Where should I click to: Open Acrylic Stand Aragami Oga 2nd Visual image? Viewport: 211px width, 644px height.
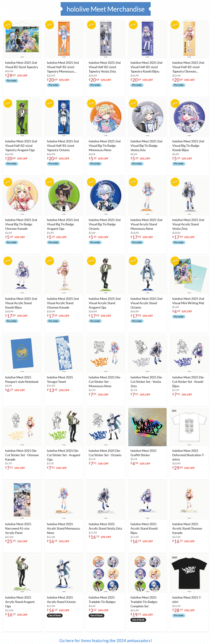click(x=106, y=275)
